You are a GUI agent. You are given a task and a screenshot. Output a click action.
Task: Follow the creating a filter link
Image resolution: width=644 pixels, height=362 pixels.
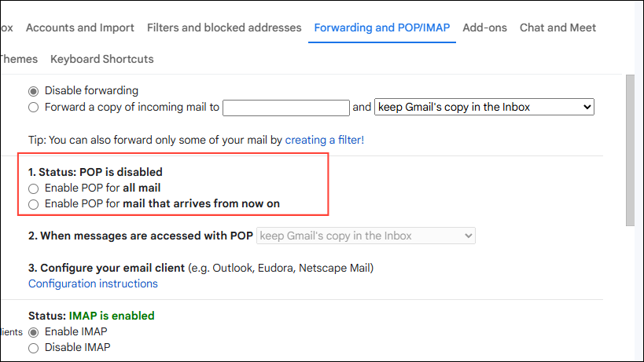click(322, 141)
